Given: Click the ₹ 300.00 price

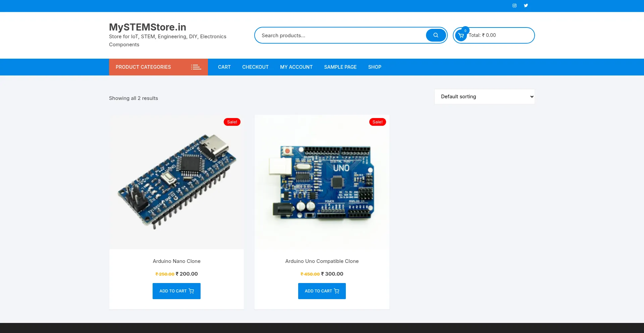Looking at the screenshot, I should 332,274.
